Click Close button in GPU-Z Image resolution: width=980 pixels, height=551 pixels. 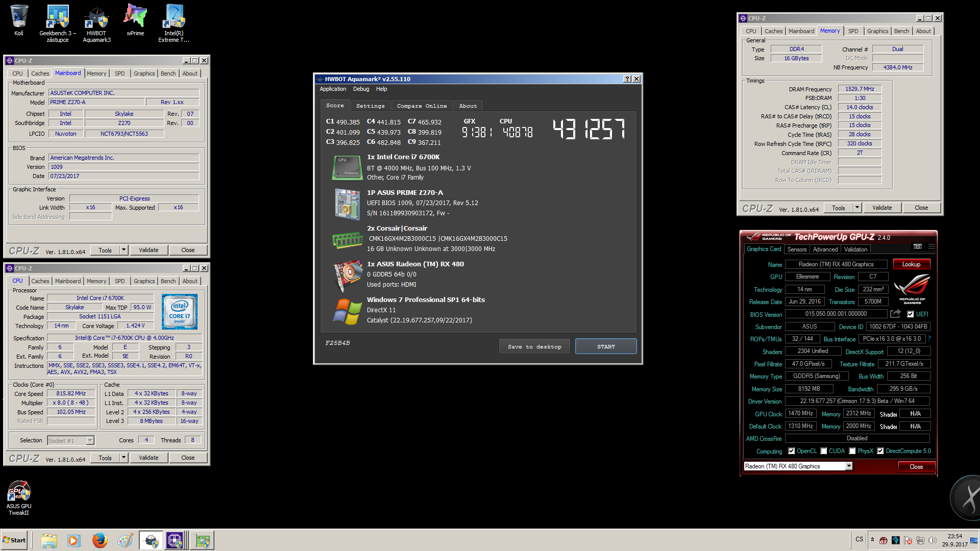(x=916, y=467)
